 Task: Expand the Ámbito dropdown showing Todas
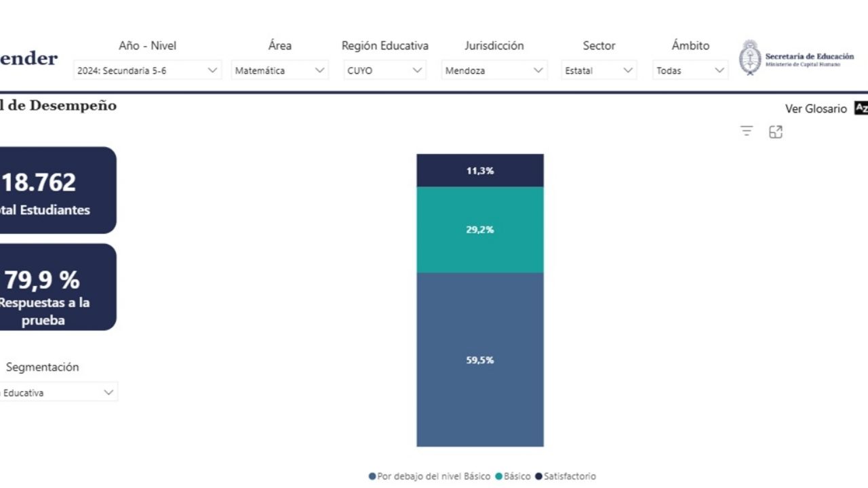tap(690, 70)
